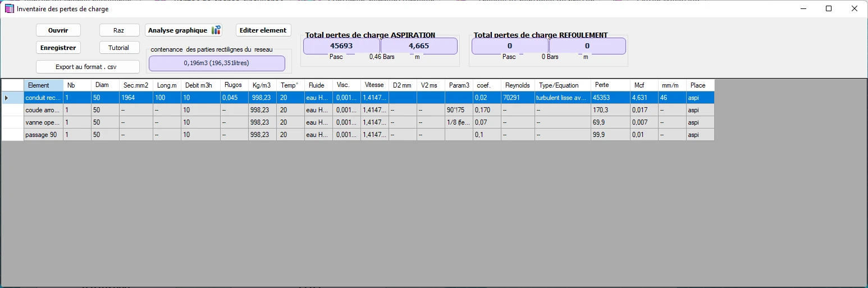The image size is (868, 288).
Task: Open the Tutorial
Action: coord(119,48)
